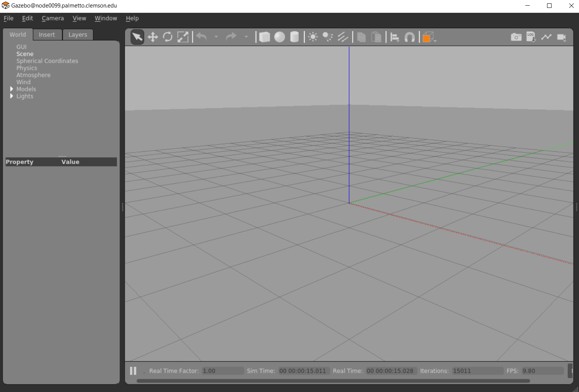Open the Edit menu
The image size is (579, 392).
coord(27,18)
